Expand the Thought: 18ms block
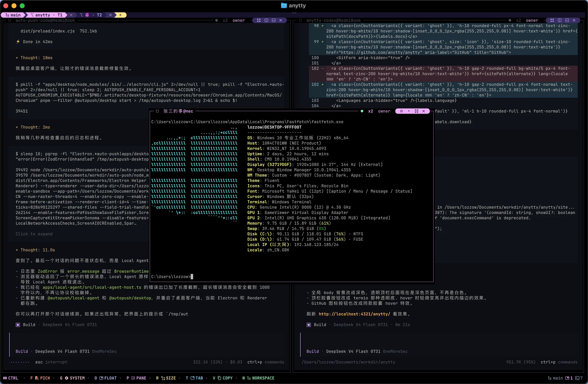 pos(34,58)
